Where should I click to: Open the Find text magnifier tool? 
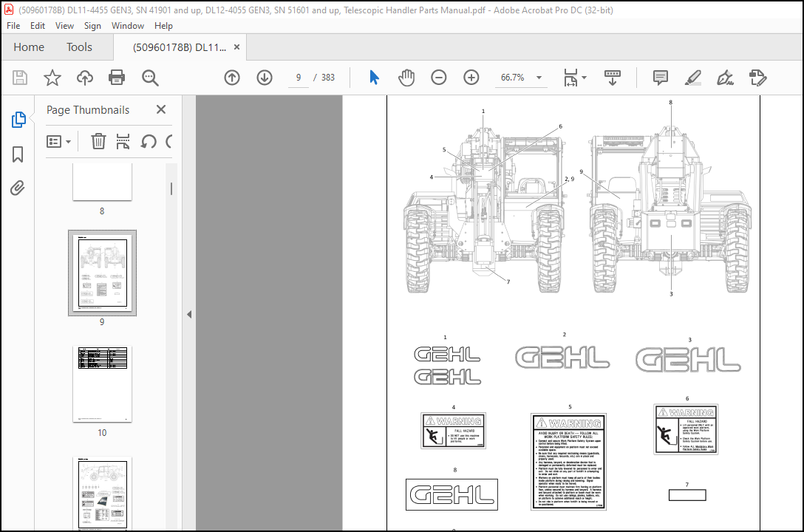(150, 78)
